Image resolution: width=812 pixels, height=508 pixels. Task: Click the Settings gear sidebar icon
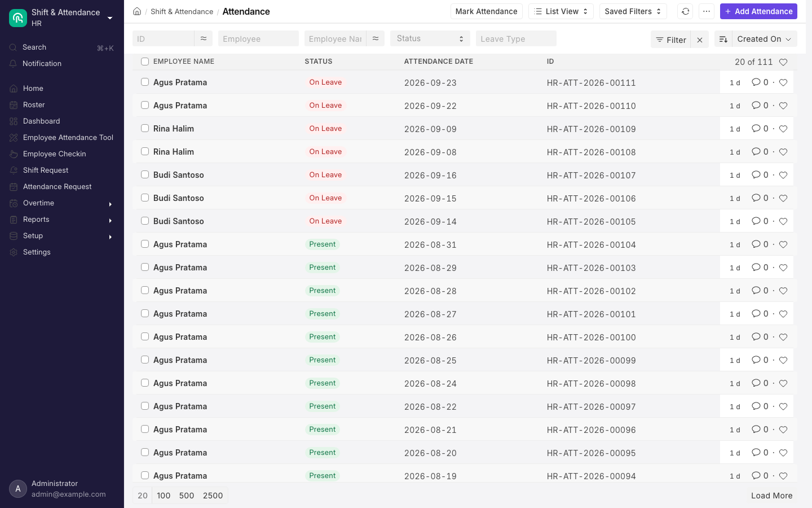[14, 252]
